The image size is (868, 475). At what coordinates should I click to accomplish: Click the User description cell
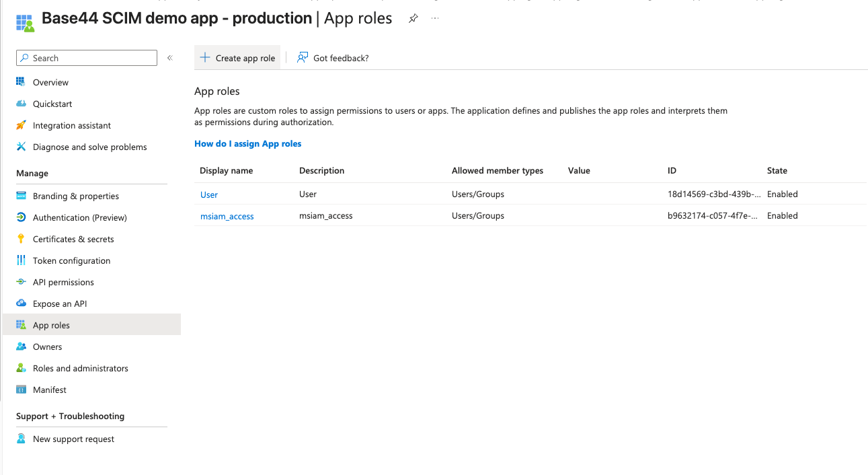308,194
